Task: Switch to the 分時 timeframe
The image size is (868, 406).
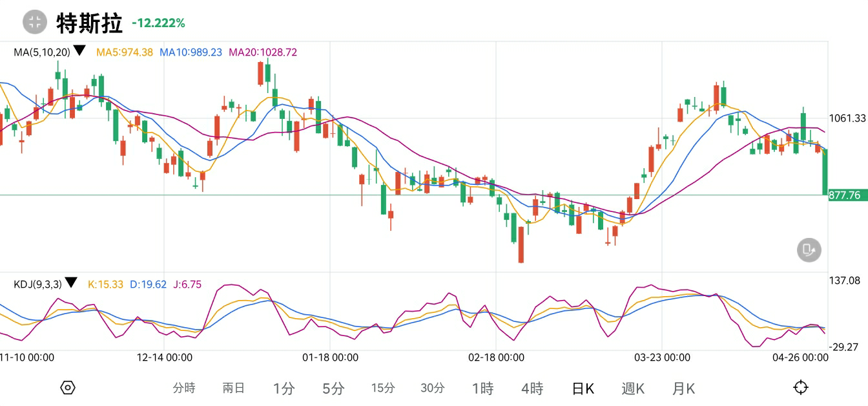Action: 184,389
